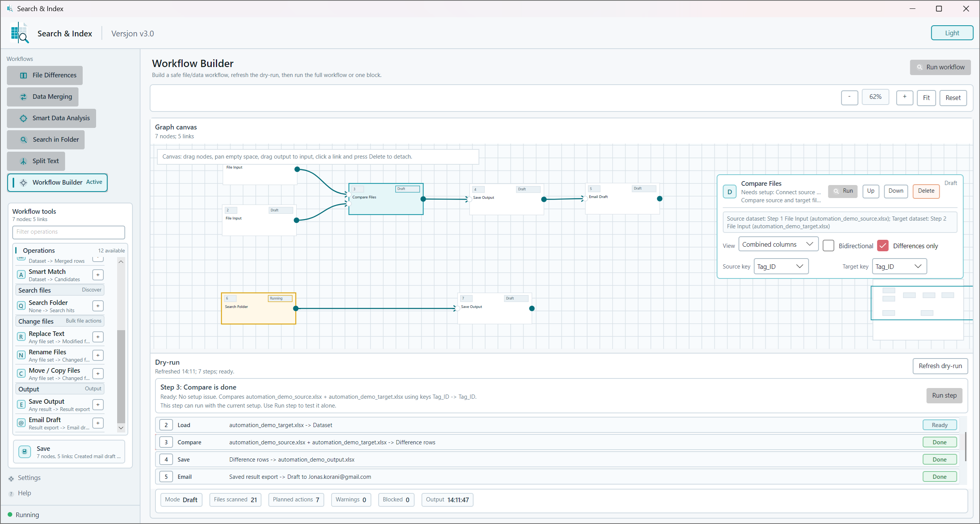The width and height of the screenshot is (980, 524).
Task: Click the Refresh dry-run button
Action: [x=940, y=366]
